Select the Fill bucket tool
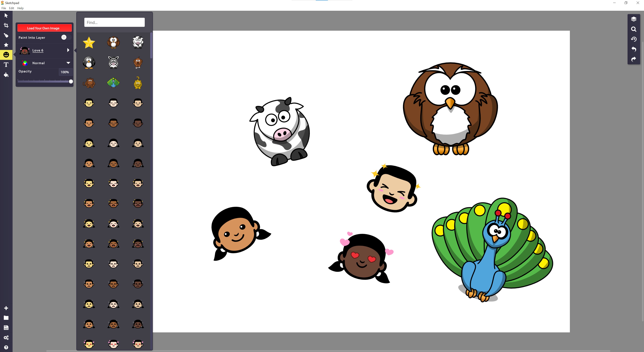This screenshot has height=352, width=644. (6, 75)
